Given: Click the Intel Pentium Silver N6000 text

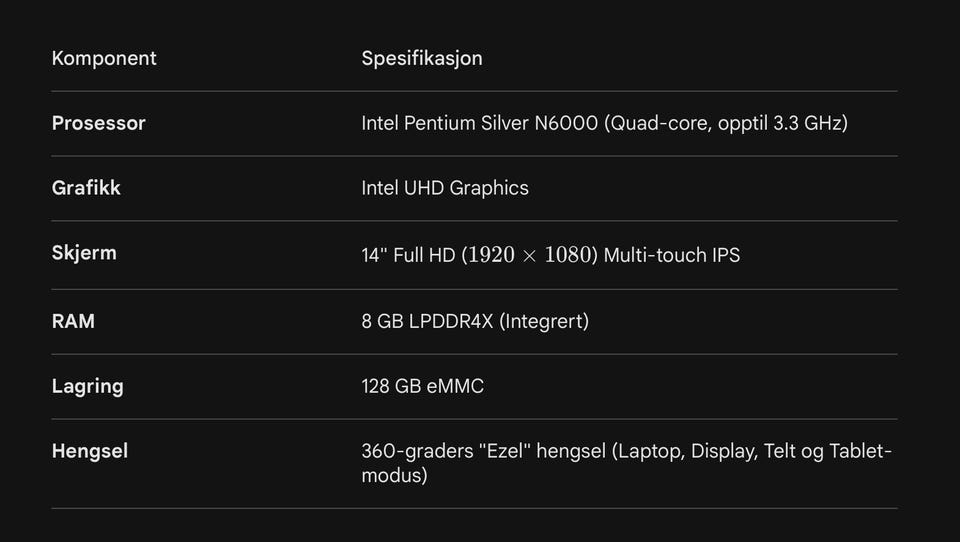Looking at the screenshot, I should click(479, 123).
